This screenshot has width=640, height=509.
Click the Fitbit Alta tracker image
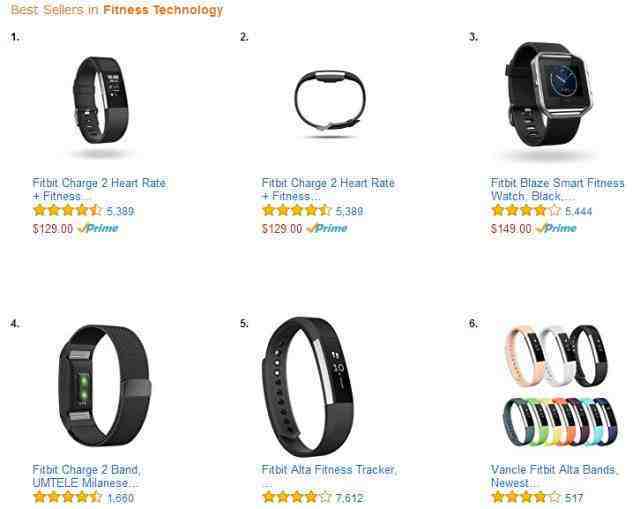pos(307,387)
